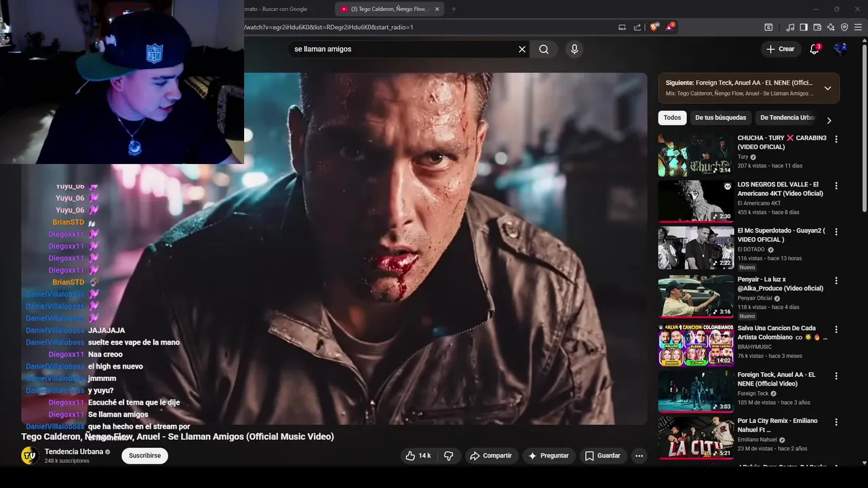This screenshot has height=488, width=868.
Task: Click the address bar URL text
Action: (328, 27)
